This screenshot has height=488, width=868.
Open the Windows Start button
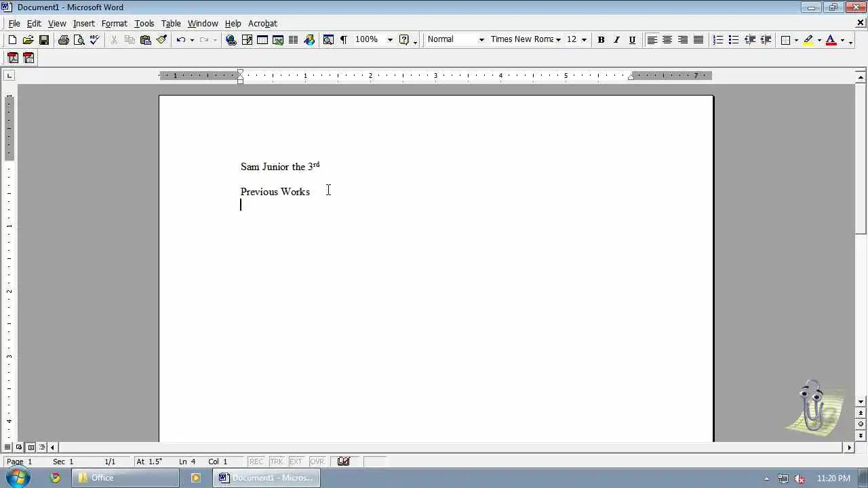pos(17,478)
